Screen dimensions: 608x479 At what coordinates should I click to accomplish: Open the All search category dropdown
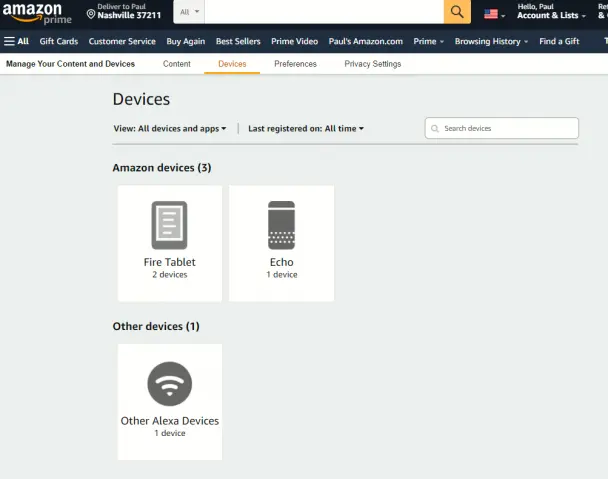[x=189, y=12]
